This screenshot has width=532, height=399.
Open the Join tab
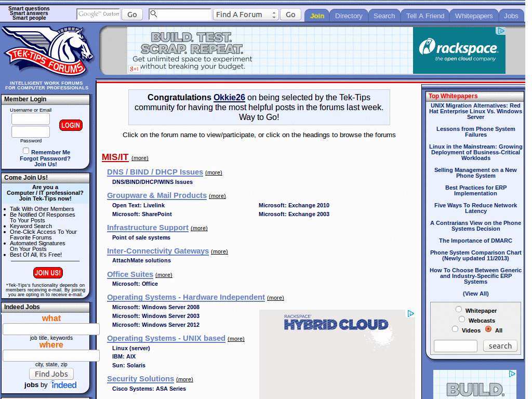[317, 16]
